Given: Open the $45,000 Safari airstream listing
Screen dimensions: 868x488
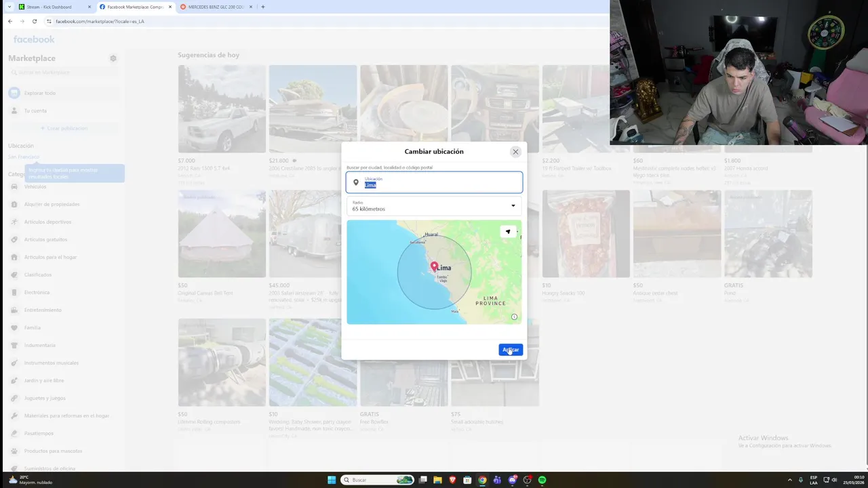Looking at the screenshot, I should (313, 234).
